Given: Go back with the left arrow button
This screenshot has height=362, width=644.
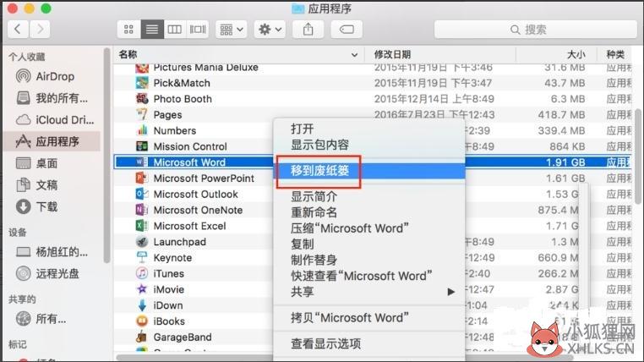Looking at the screenshot, I should point(18,29).
